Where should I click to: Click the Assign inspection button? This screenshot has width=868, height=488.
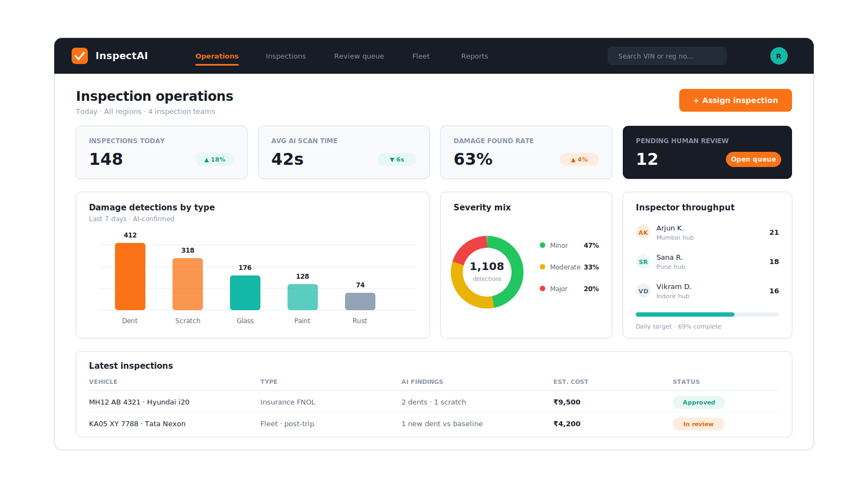click(x=736, y=100)
